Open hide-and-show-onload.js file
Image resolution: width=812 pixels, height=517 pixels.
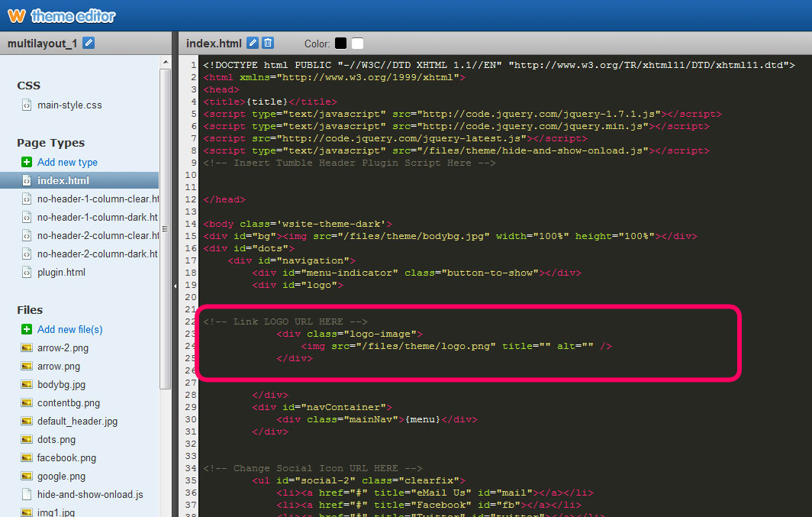pyautogui.click(x=90, y=495)
